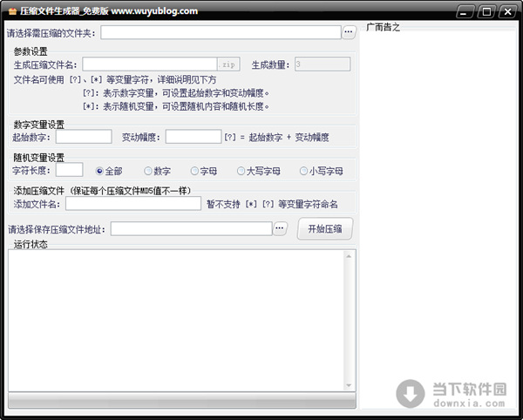Image resolution: width=523 pixels, height=420 pixels.
Task: Close the compression generator window
Action: point(507,12)
